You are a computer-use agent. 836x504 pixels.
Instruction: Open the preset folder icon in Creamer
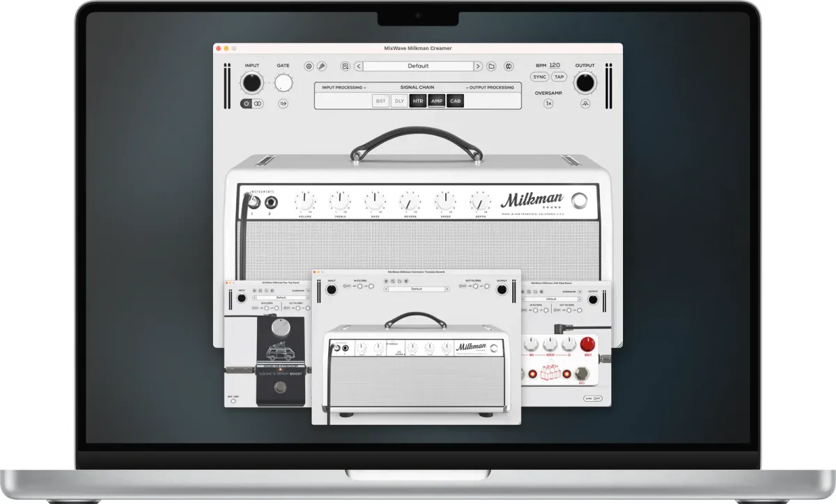coord(491,66)
